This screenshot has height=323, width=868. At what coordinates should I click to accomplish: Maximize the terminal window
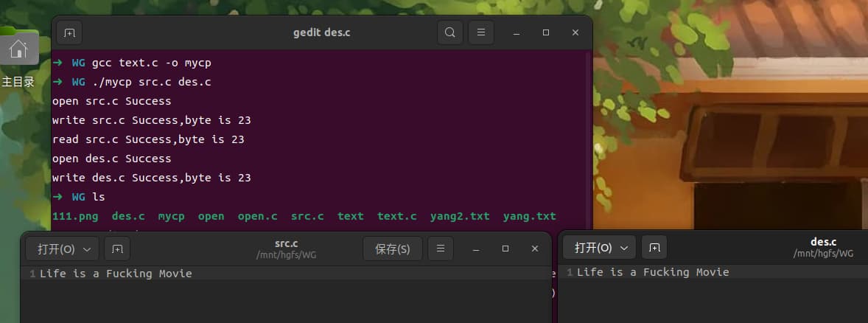[x=546, y=33]
